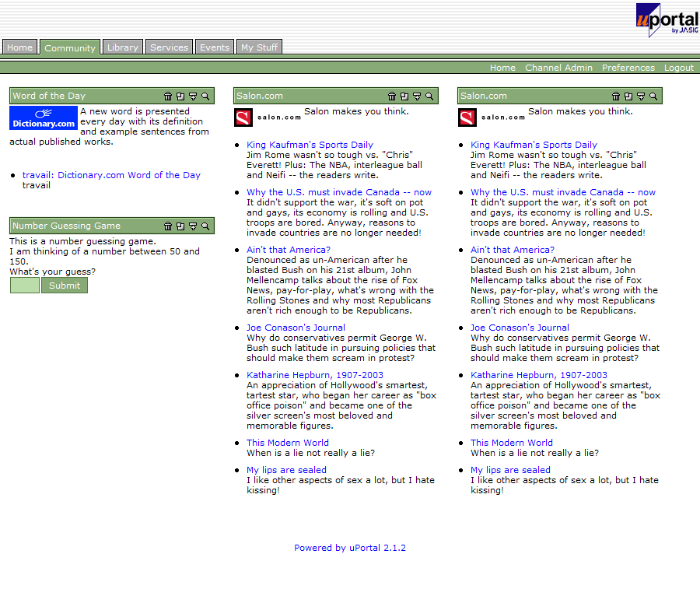Switch to the Library tab
The width and height of the screenshot is (700, 603).
pyautogui.click(x=123, y=47)
